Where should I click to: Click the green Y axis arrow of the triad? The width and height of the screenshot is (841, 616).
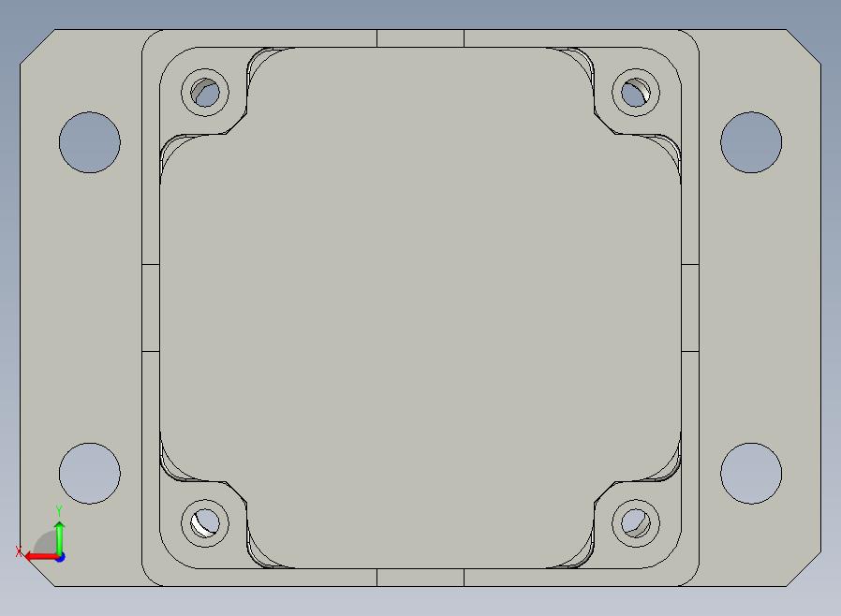coord(60,537)
